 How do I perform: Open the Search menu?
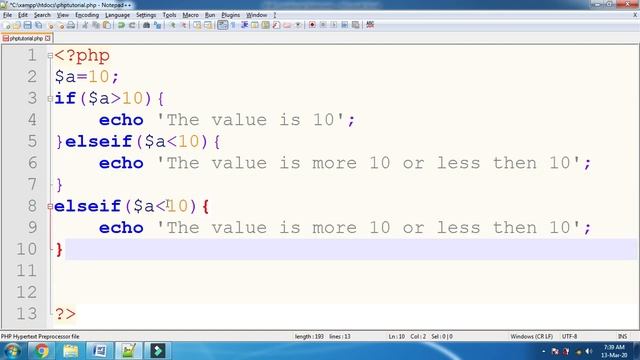point(42,15)
